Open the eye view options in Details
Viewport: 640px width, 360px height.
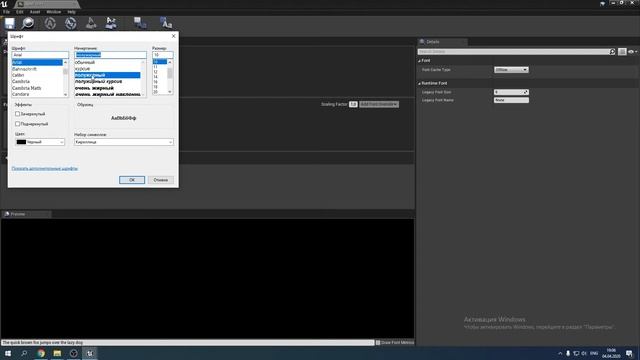tap(632, 52)
